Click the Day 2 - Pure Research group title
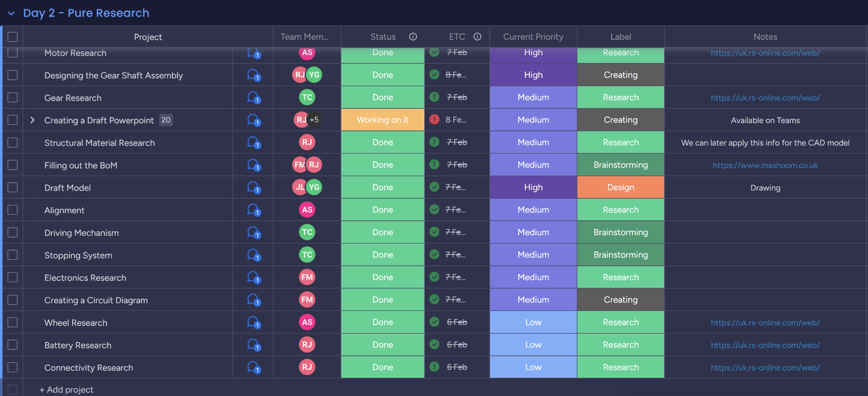 pos(86,13)
